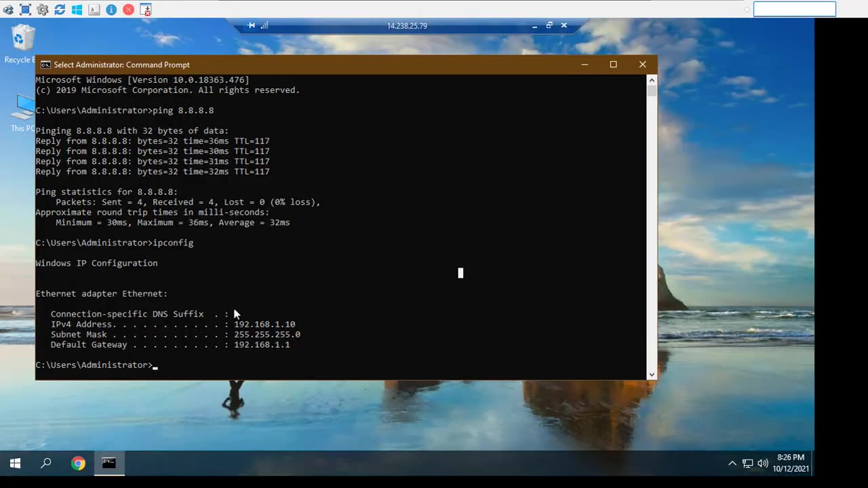This screenshot has width=868, height=488.
Task: Click the last C:\Users\Administrator> prompt
Action: (94, 365)
